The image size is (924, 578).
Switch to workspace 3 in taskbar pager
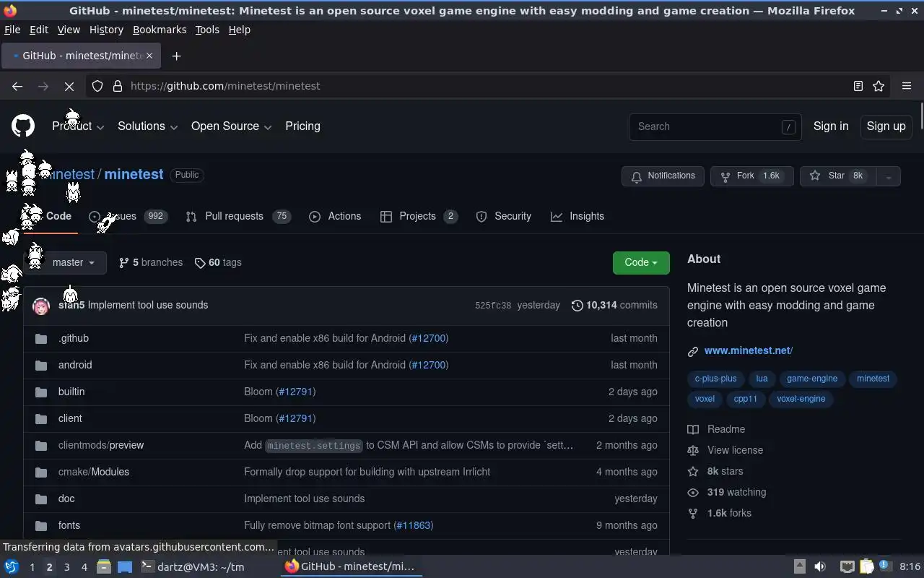pos(66,567)
